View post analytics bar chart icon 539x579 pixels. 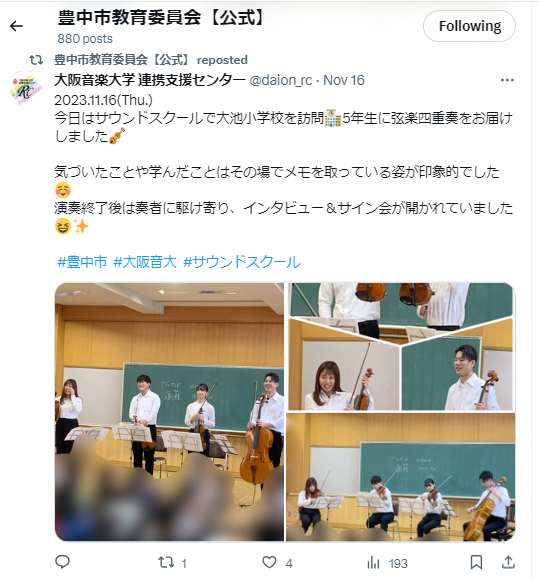[x=373, y=563]
